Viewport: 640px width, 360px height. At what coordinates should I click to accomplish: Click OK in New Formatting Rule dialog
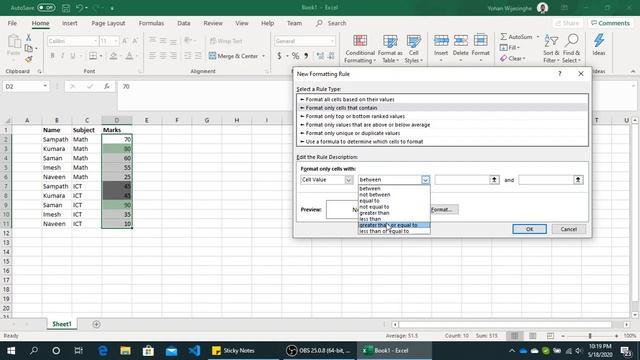click(x=529, y=229)
